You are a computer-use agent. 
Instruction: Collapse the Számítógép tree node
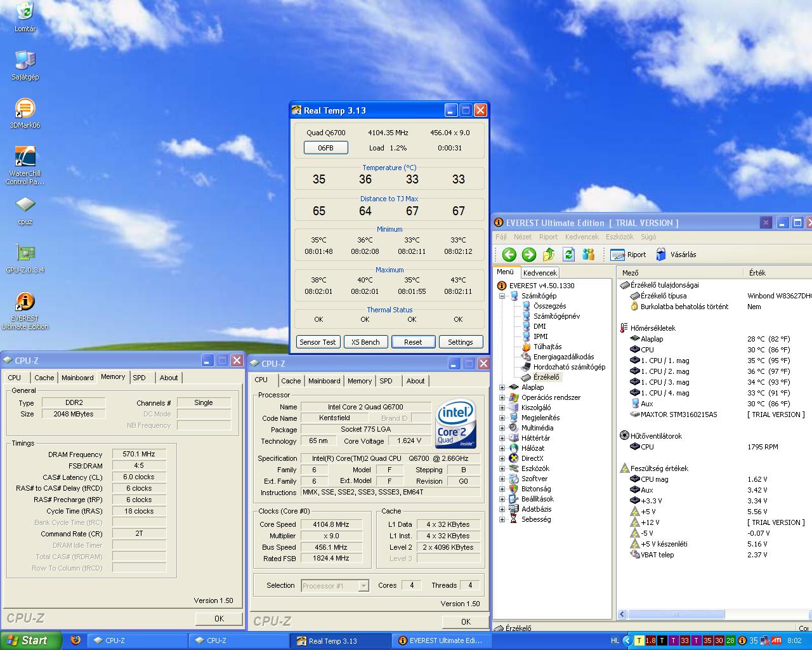(502, 296)
